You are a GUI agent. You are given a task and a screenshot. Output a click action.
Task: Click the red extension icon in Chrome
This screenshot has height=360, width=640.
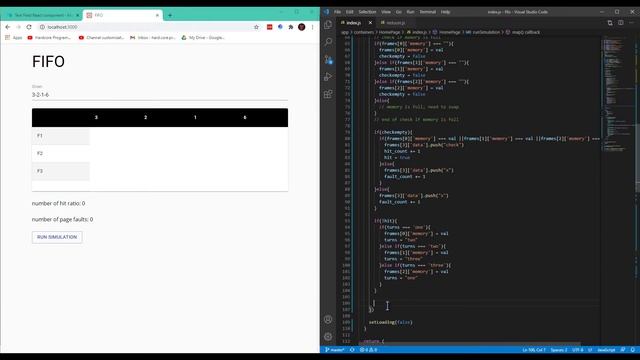(269, 27)
